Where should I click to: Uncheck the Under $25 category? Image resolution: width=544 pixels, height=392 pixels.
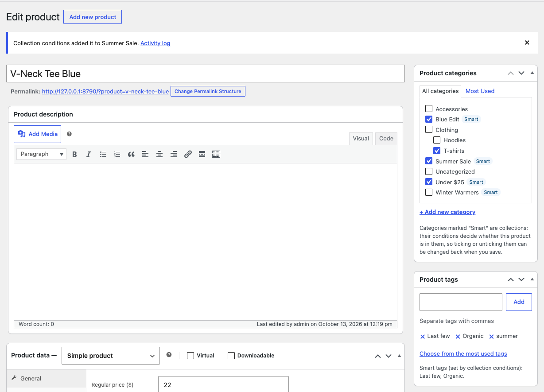[429, 182]
